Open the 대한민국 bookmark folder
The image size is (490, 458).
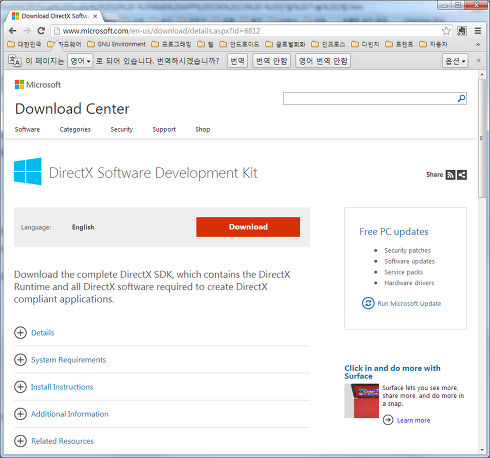coord(24,44)
